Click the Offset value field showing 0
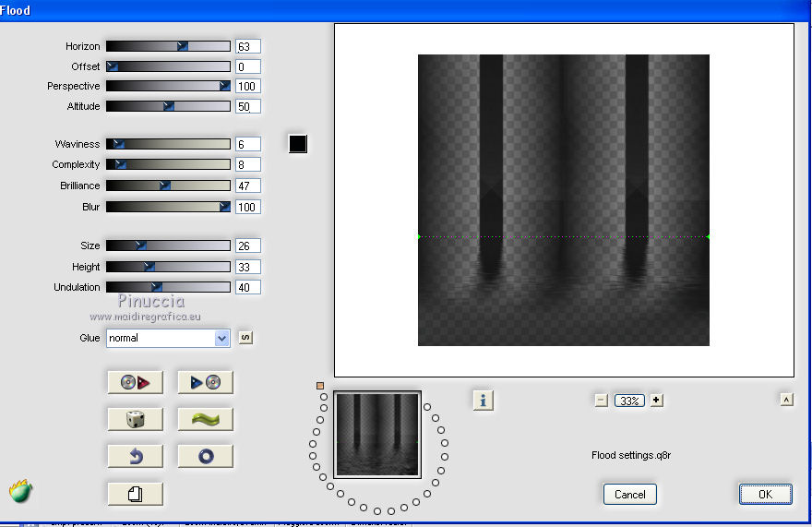The height and width of the screenshot is (527, 812). (x=248, y=66)
